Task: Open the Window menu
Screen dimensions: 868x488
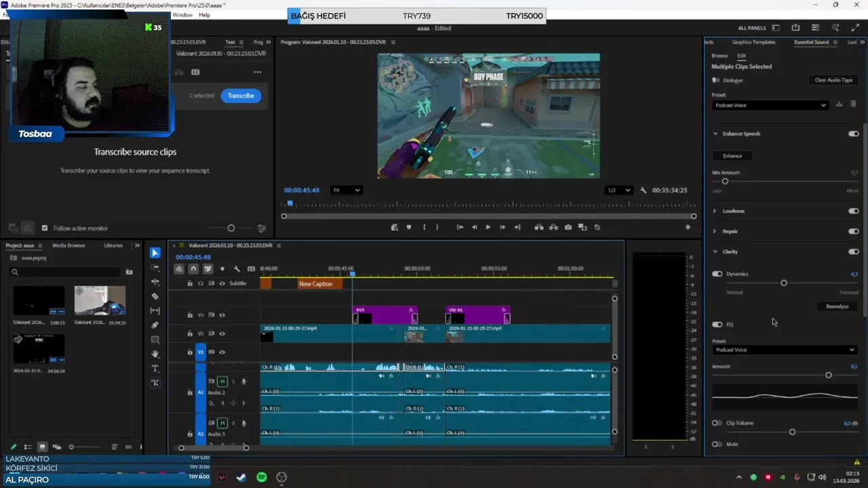Action: [x=182, y=15]
